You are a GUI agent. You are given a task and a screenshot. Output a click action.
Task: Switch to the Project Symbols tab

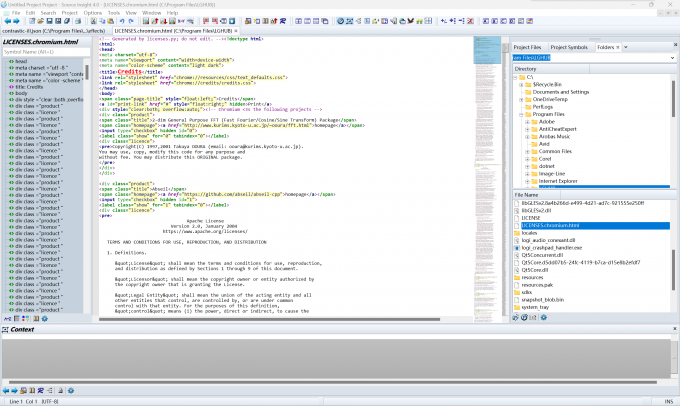[570, 47]
